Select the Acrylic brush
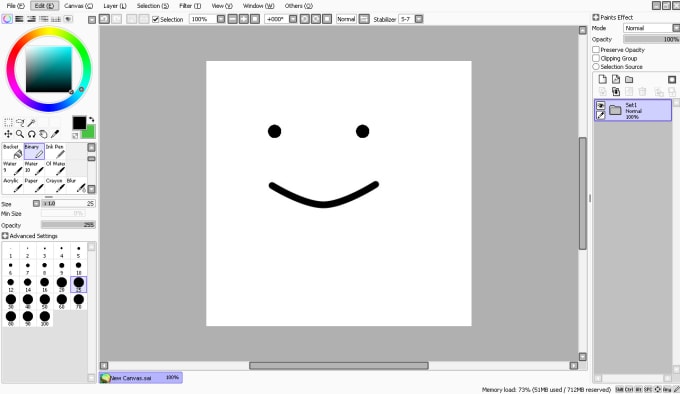The height and width of the screenshot is (394, 680). point(13,185)
